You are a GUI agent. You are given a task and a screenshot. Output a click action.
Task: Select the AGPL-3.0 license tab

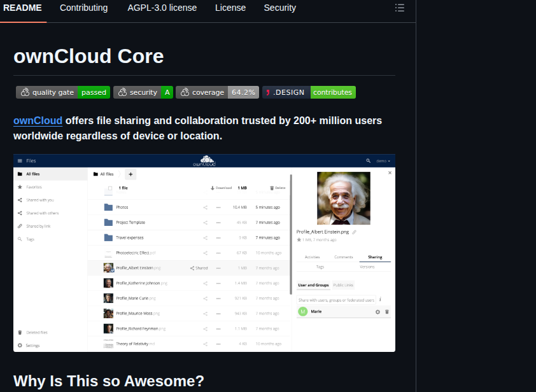pyautogui.click(x=162, y=8)
